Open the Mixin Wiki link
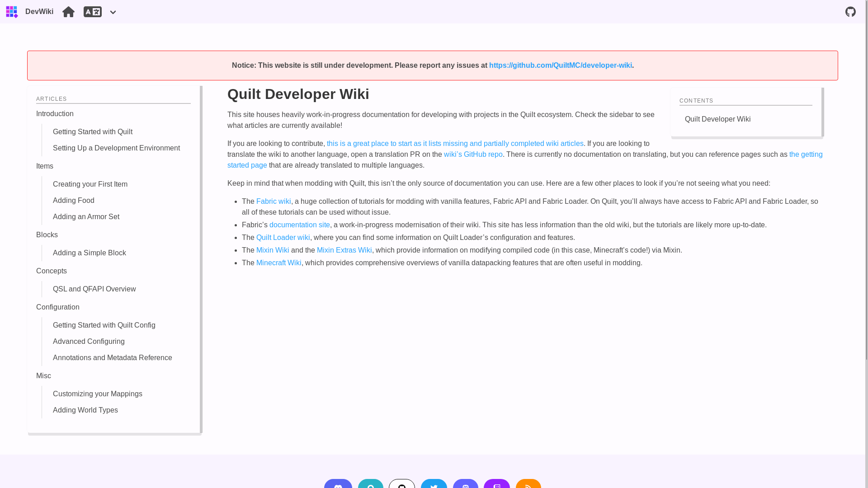Image resolution: width=868 pixels, height=488 pixels. [x=273, y=250]
